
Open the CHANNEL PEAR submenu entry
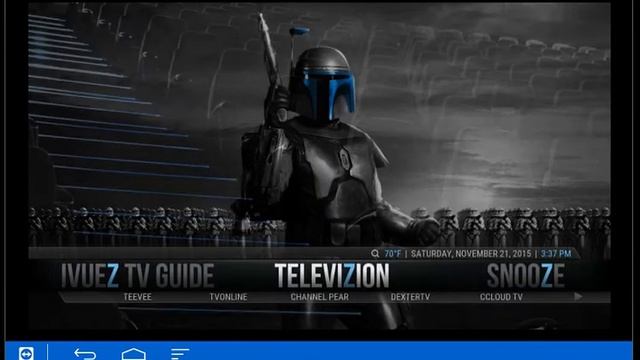(320, 297)
